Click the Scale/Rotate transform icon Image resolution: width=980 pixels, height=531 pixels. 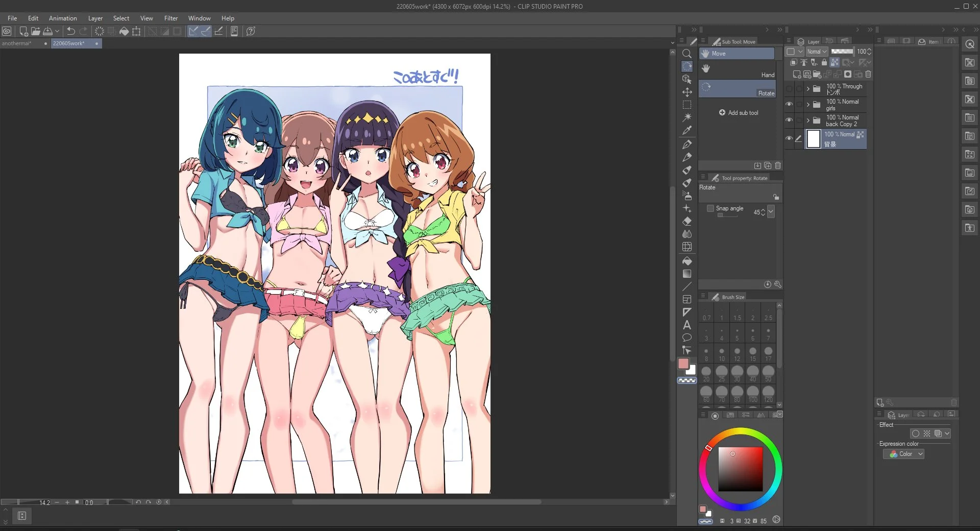pyautogui.click(x=136, y=31)
